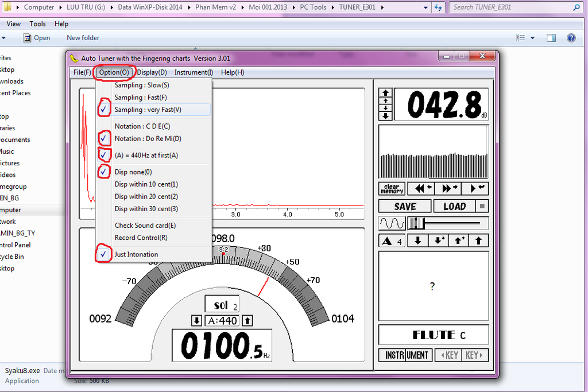Viewport: 588px width, 392px height.
Task: Lower the A:440 reference pitch with down arrow
Action: pos(196,321)
